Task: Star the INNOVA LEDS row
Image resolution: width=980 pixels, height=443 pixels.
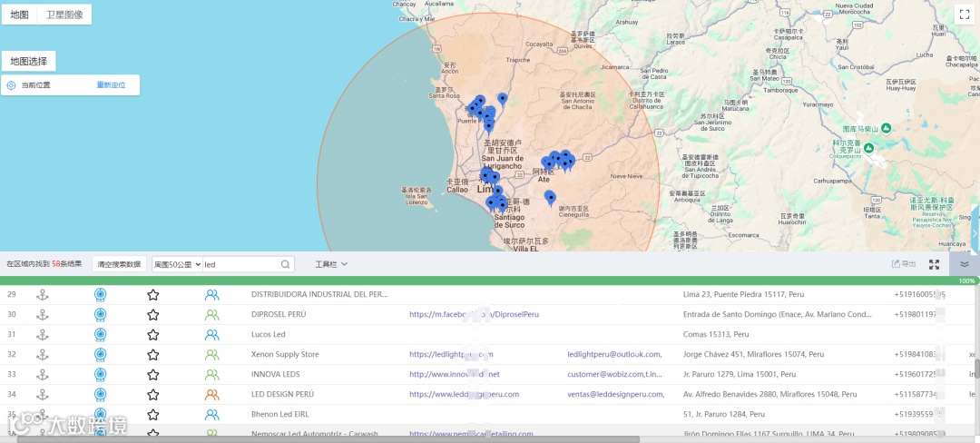Action: (x=153, y=375)
